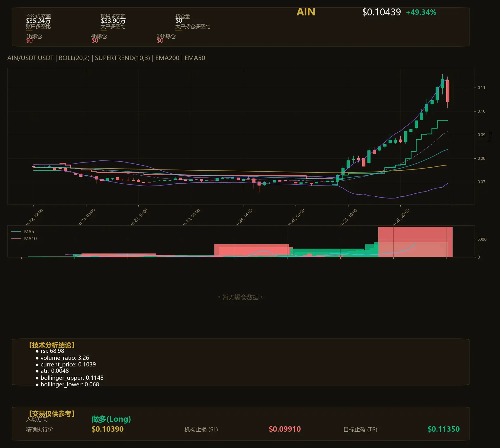Click the 0.10 price axis label
The image size is (500, 448).
tap(481, 111)
